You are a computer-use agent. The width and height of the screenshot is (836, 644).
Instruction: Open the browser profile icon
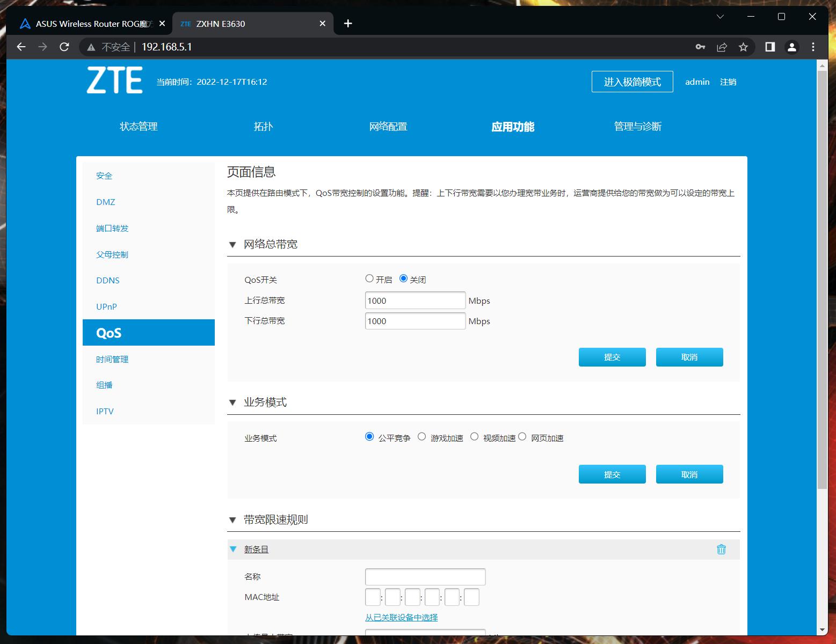pos(791,47)
